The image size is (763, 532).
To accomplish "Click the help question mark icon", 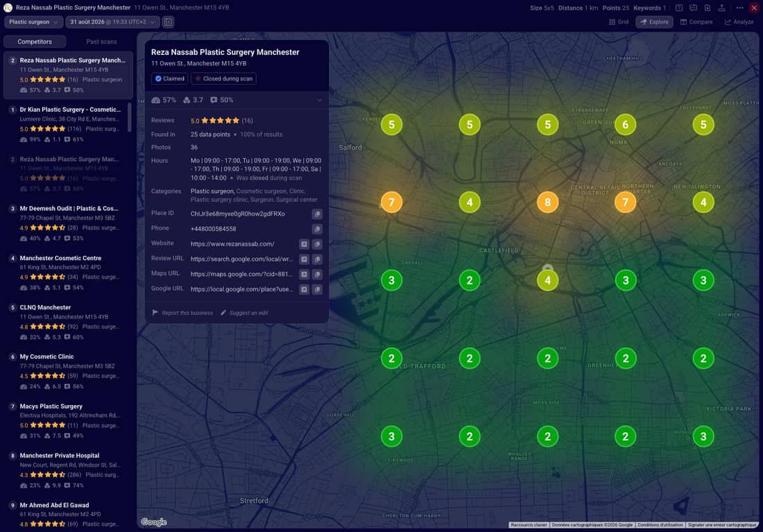I will click(679, 8).
